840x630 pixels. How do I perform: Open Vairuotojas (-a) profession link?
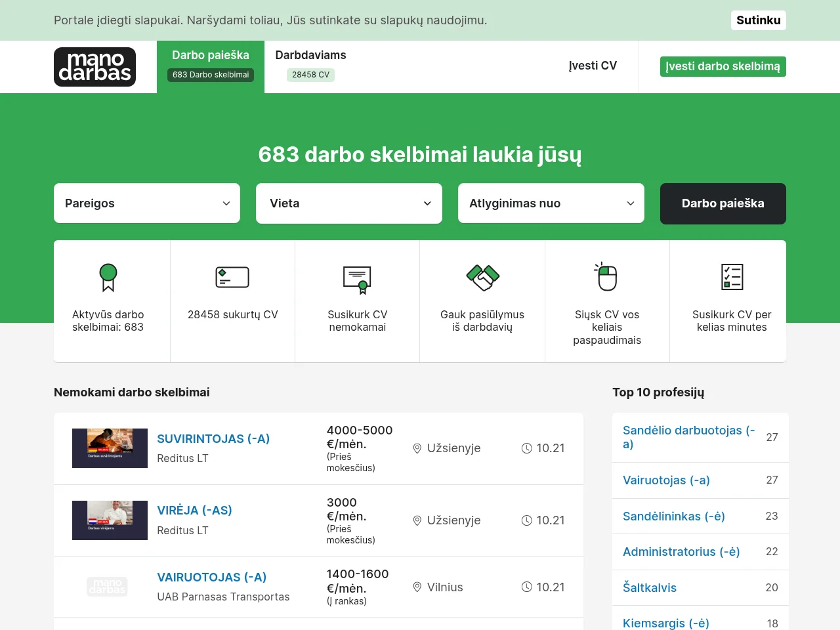666,480
